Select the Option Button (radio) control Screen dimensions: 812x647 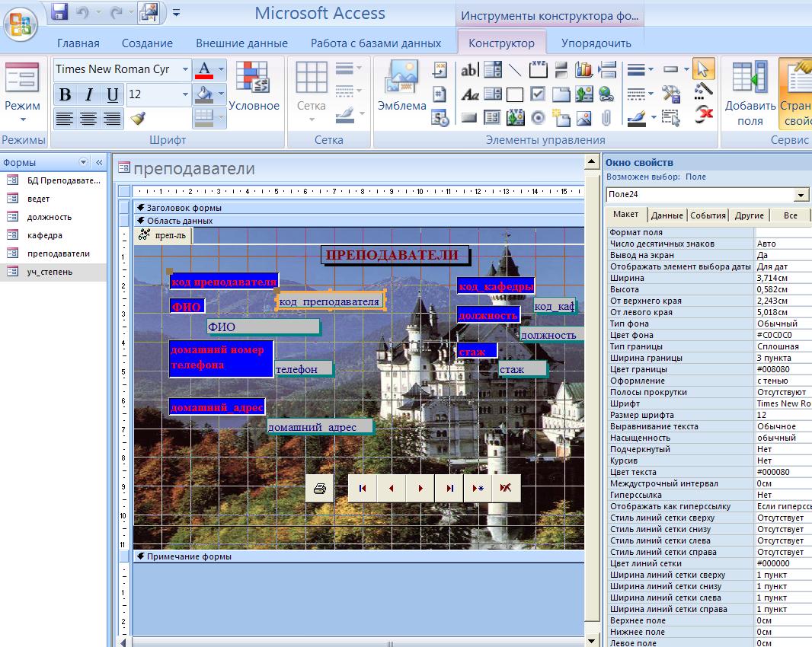pyautogui.click(x=538, y=118)
